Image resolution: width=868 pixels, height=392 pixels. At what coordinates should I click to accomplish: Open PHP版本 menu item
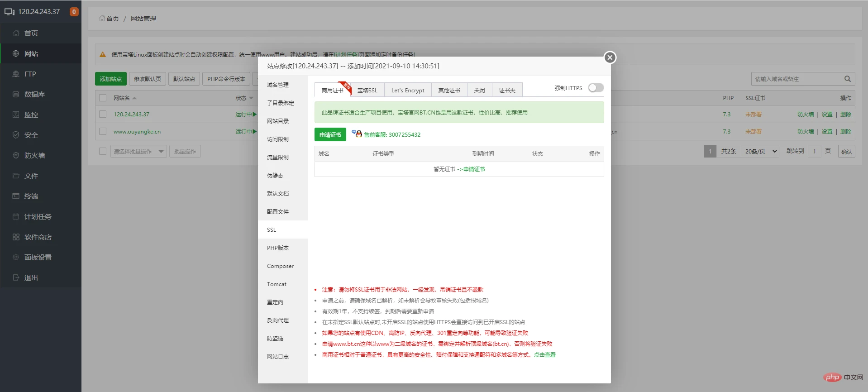click(x=283, y=248)
